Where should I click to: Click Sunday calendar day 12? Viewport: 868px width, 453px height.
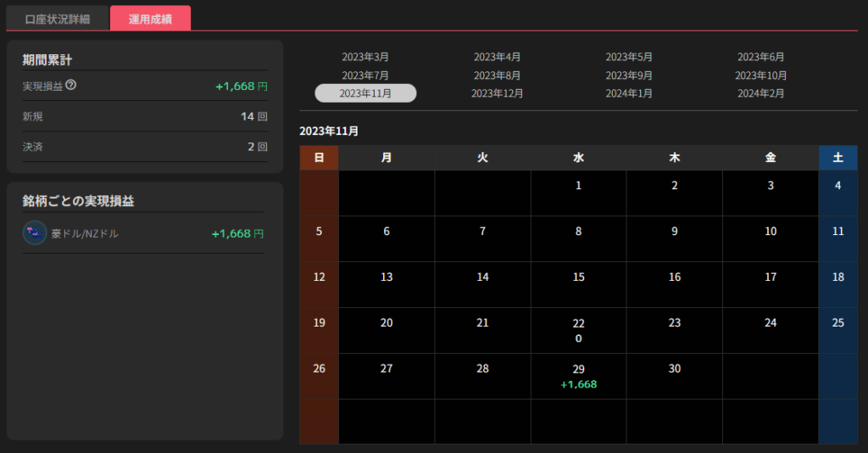click(319, 285)
